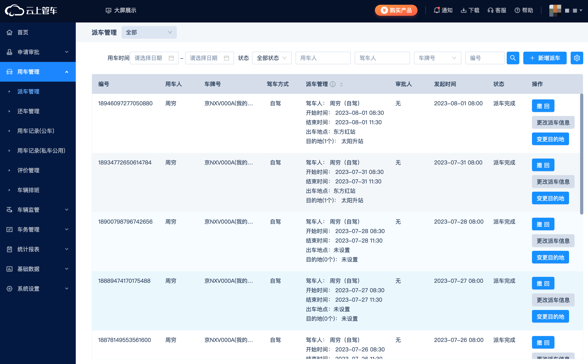This screenshot has height=364, width=588.
Task: Click 变更目的地 for order 18946097277050880
Action: pos(551,139)
